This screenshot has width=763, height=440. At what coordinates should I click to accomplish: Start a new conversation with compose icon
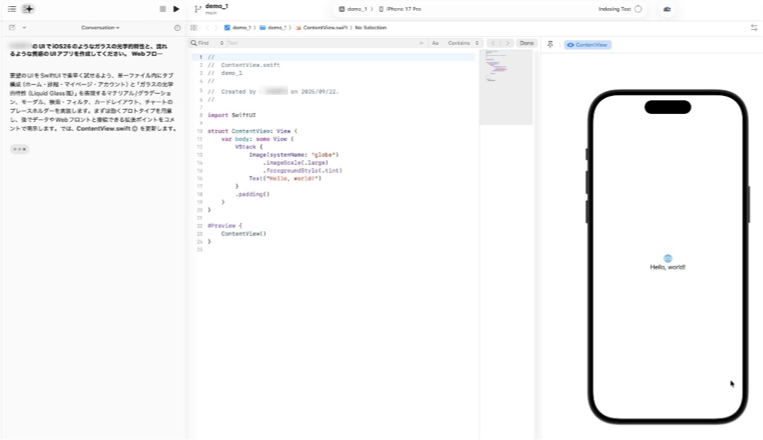click(11, 28)
